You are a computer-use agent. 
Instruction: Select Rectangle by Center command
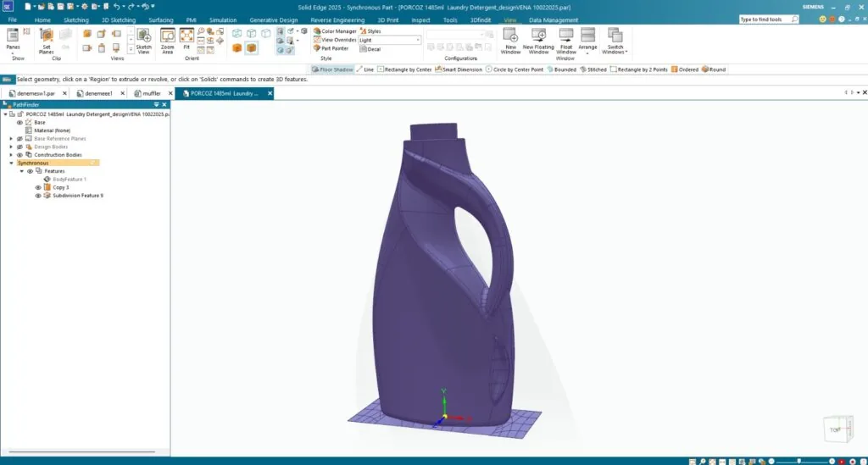click(404, 69)
